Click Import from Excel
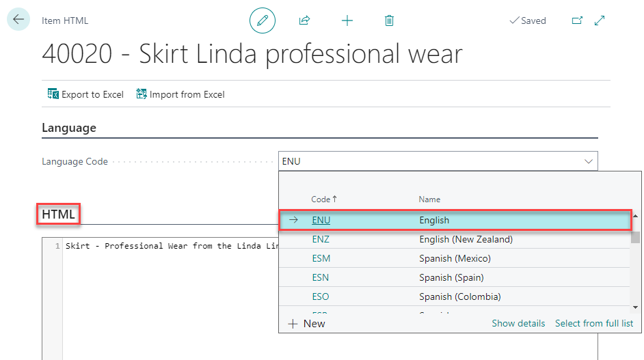Viewport: 644px width, 360px height. point(180,94)
